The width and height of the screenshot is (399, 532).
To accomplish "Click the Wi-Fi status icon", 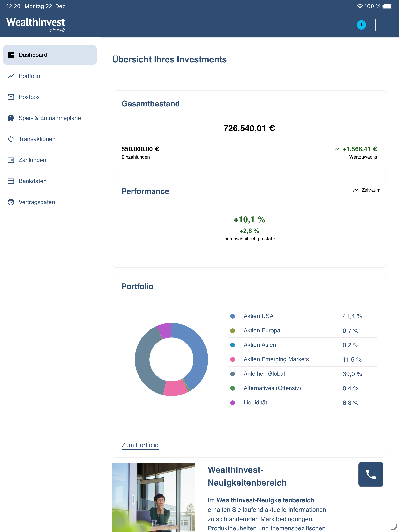I will [359, 6].
